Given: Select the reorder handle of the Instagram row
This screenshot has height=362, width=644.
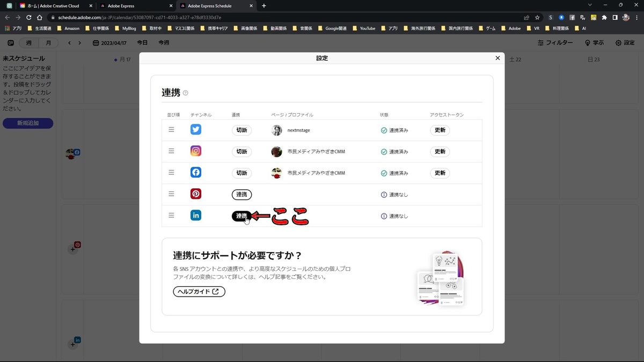Looking at the screenshot, I should [171, 151].
